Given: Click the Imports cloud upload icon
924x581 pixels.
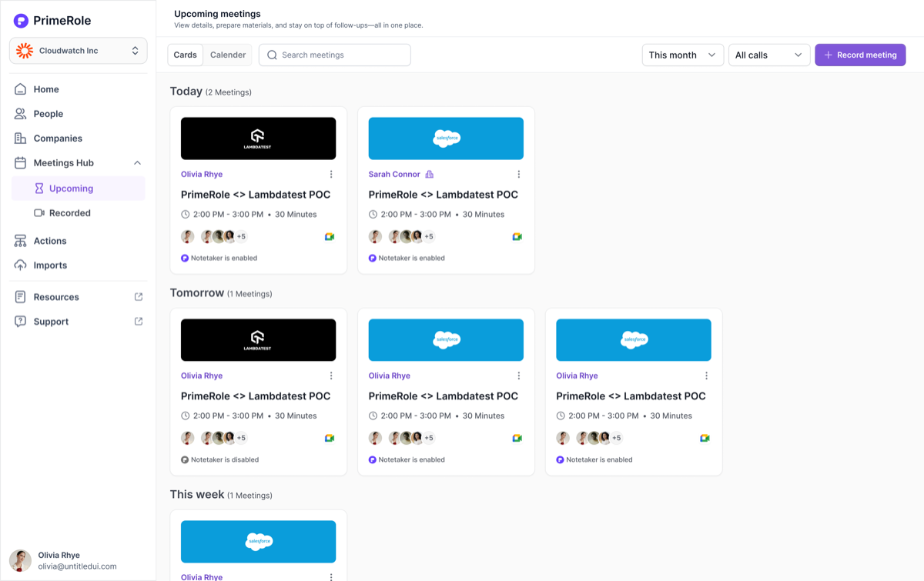Looking at the screenshot, I should pyautogui.click(x=21, y=265).
